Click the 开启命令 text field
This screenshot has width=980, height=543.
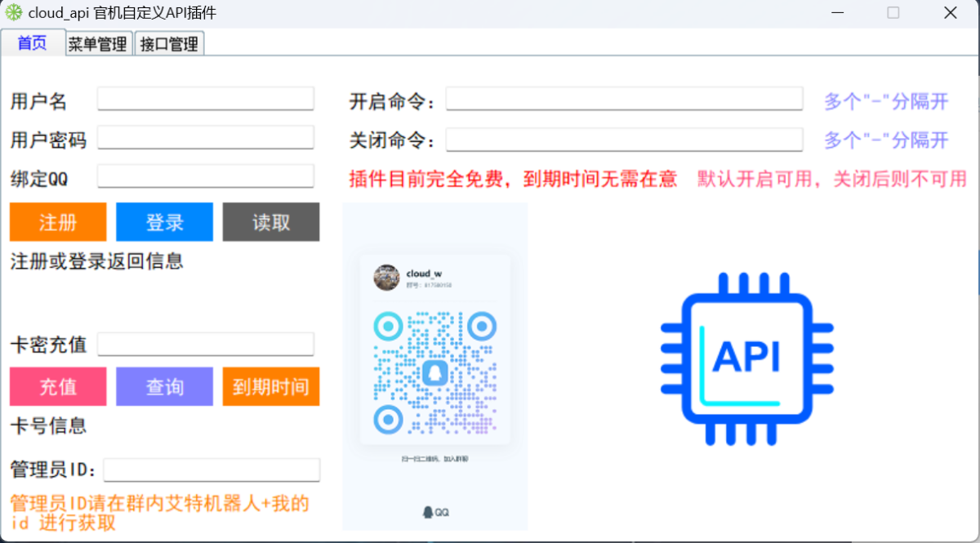pos(624,99)
